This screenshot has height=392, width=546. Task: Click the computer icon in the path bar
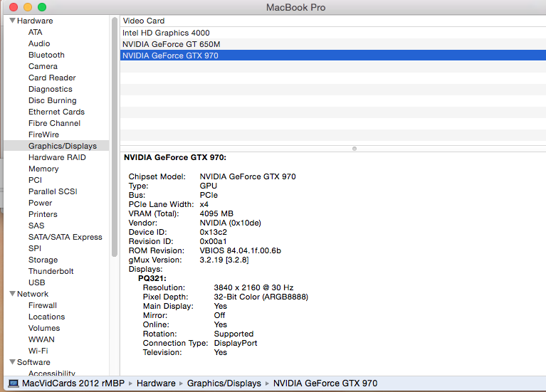[x=14, y=383]
